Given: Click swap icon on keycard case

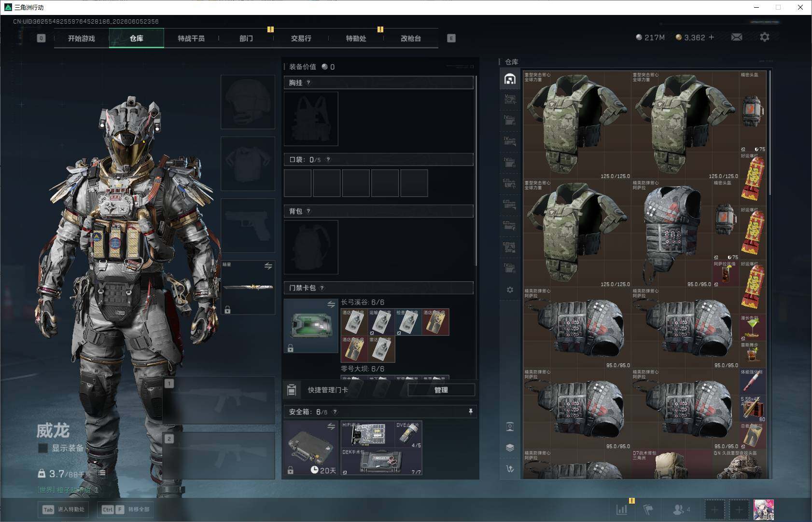Looking at the screenshot, I should (331, 304).
